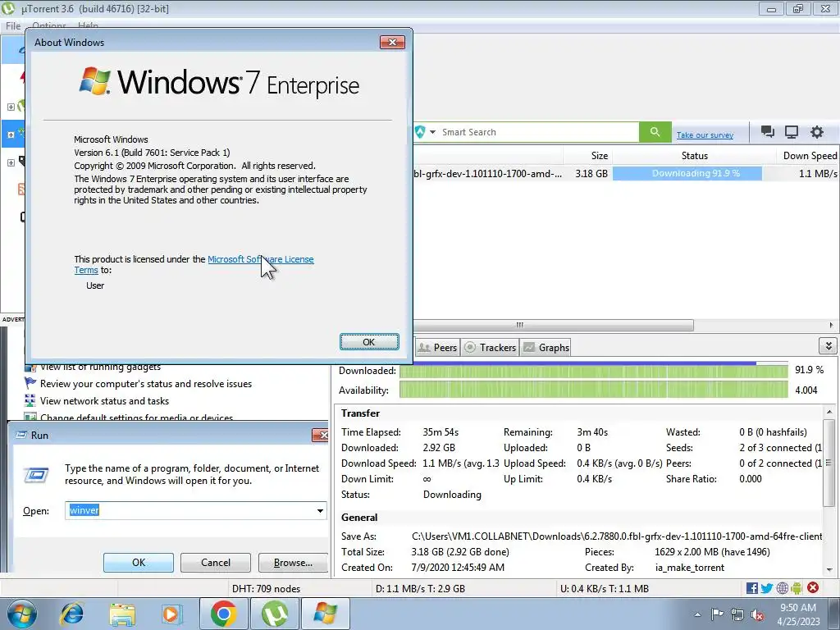The image size is (840, 630).
Task: Launch Internet Explorer from the taskbar
Action: point(72,614)
